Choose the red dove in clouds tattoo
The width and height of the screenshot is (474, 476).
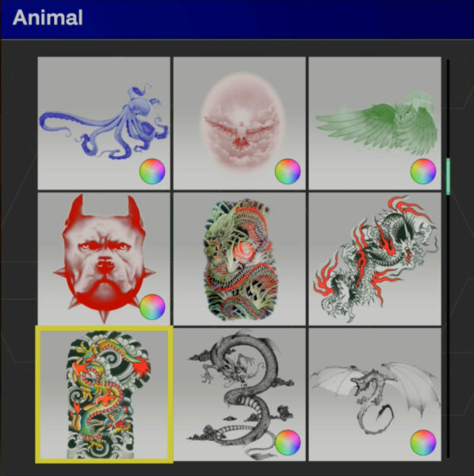tap(239, 123)
